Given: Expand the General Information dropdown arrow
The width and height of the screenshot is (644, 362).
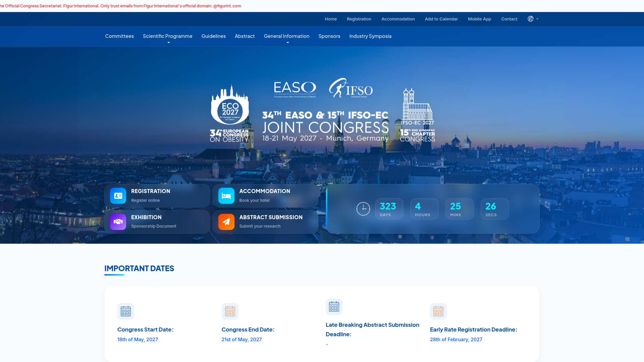Looking at the screenshot, I should coord(288,43).
